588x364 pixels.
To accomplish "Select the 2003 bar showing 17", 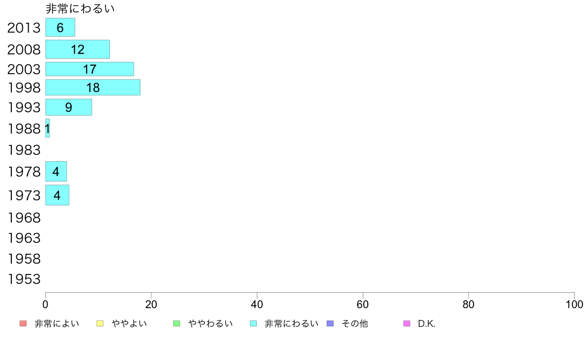I will coord(90,69).
